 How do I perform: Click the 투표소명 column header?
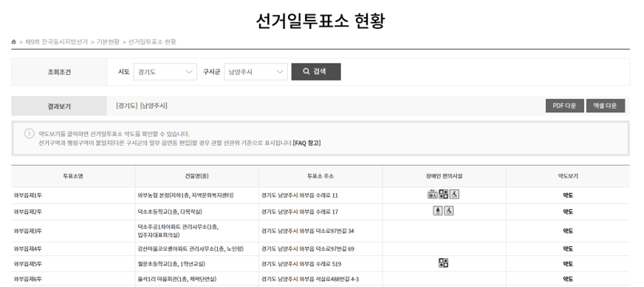coord(73,176)
